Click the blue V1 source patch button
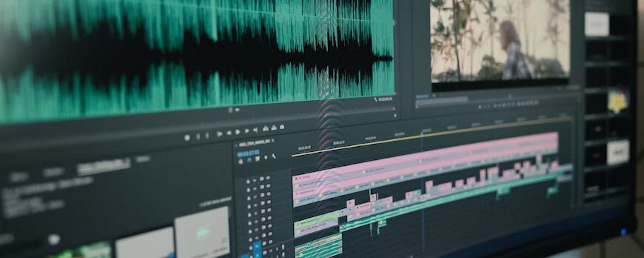The width and height of the screenshot is (644, 258). [x=257, y=246]
